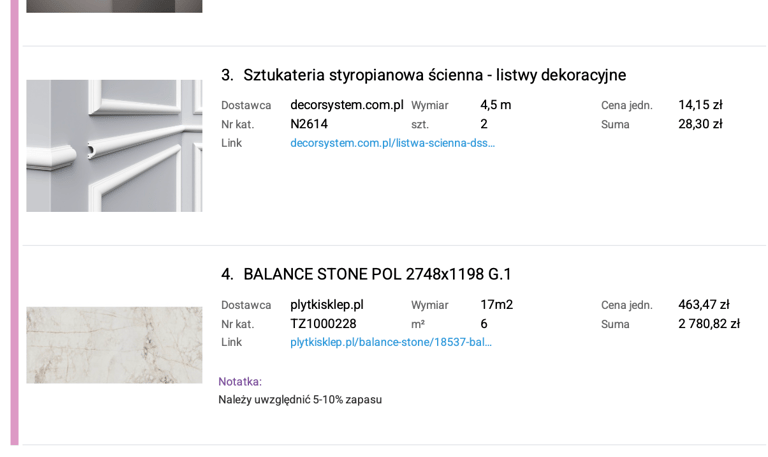Click the dimension value 17m2

(x=497, y=305)
